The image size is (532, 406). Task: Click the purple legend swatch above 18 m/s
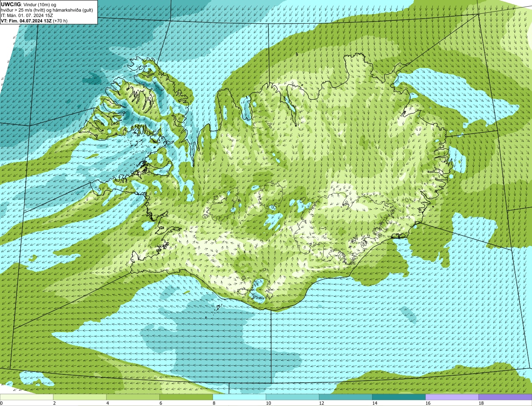pyautogui.click(x=505, y=397)
